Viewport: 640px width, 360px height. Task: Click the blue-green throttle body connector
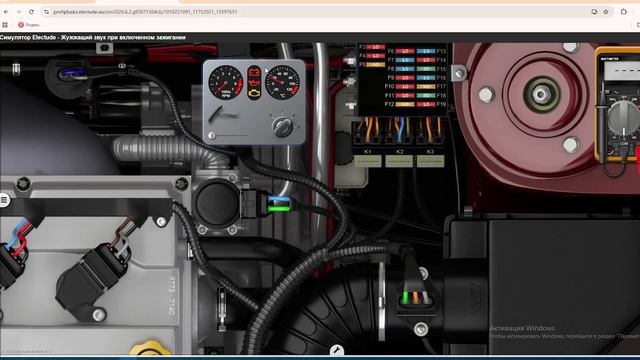coord(279,204)
